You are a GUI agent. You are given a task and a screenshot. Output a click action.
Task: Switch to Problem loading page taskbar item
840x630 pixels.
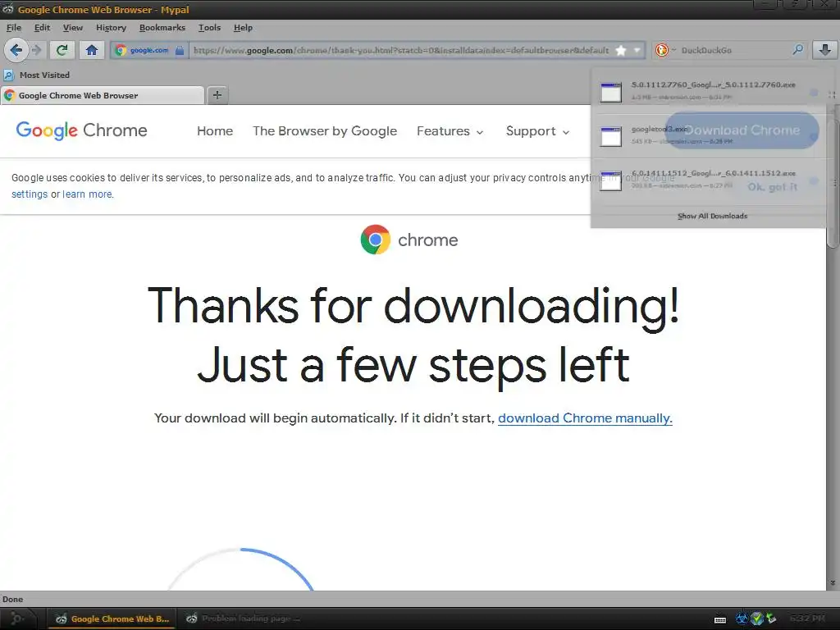[x=243, y=619]
